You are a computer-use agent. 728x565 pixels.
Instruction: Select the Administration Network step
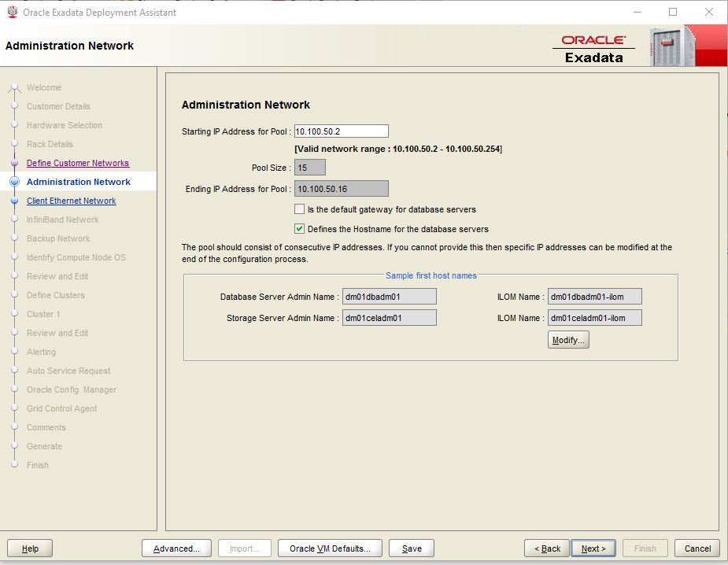tap(79, 182)
